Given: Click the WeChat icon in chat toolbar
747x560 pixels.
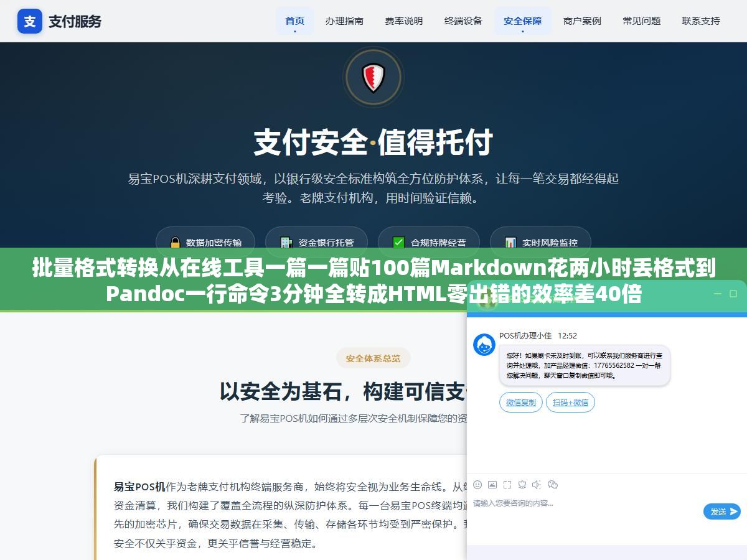Looking at the screenshot, I should tap(553, 485).
